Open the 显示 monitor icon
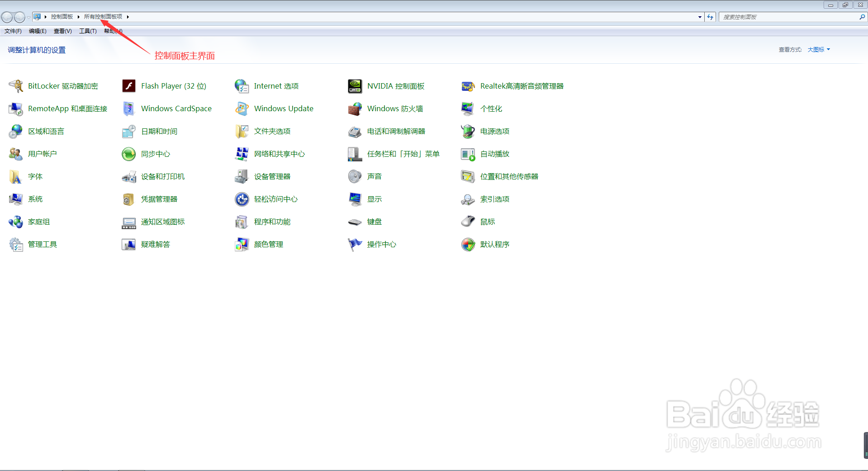This screenshot has height=471, width=868. (x=355, y=199)
